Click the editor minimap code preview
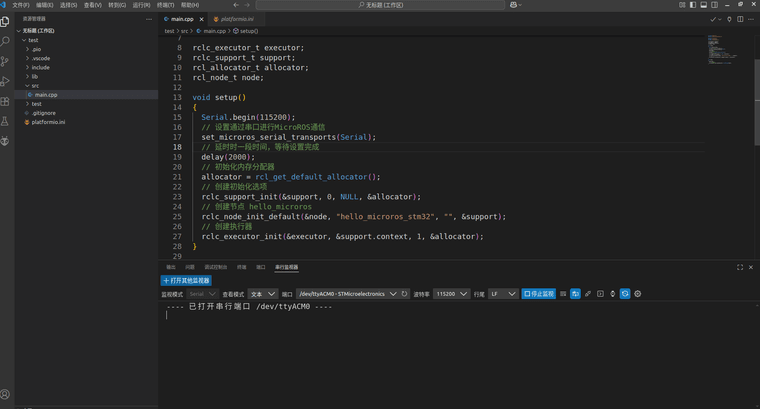Screen dimensions: 760x409 tap(722, 49)
